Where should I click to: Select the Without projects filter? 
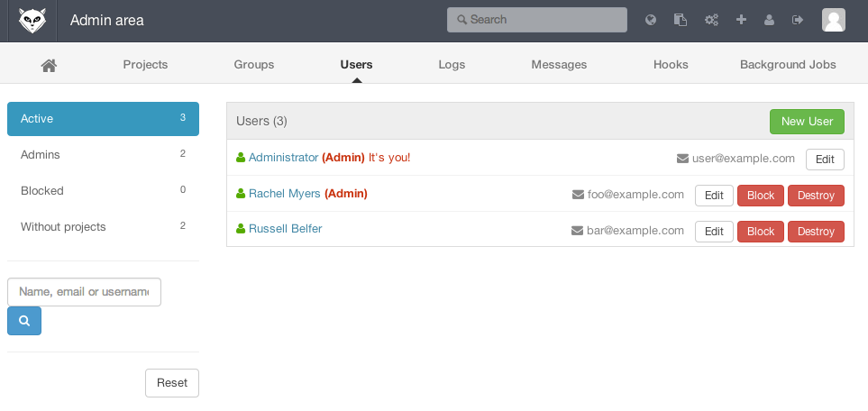(103, 227)
